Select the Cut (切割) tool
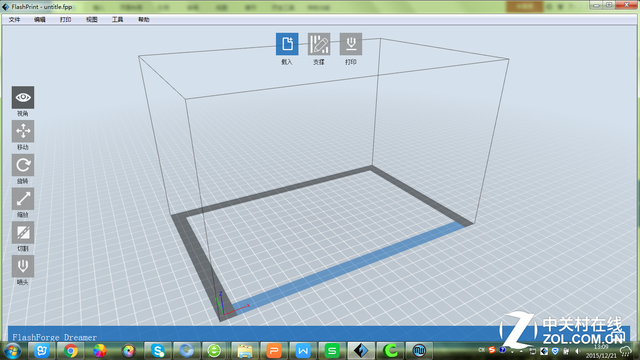640x360 pixels. point(23,233)
